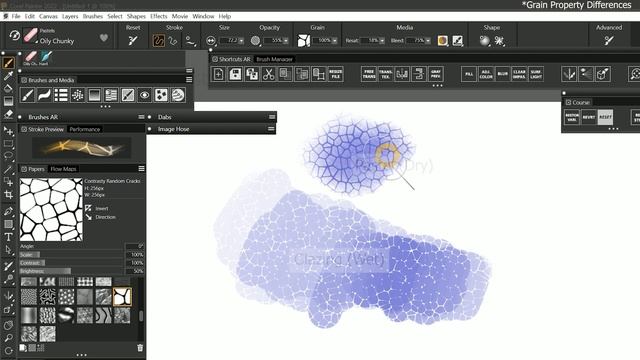The width and height of the screenshot is (640, 360).
Task: Click the Surface Light shortcut button
Action: point(536,74)
